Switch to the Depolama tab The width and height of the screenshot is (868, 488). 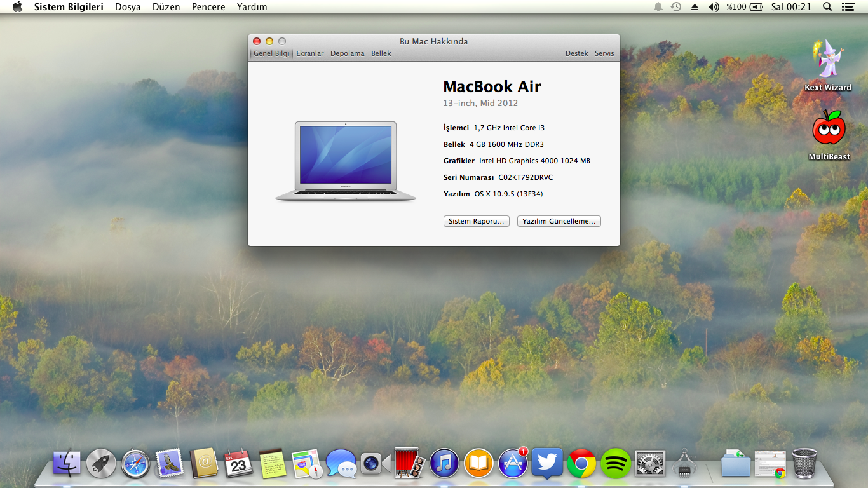coord(348,53)
